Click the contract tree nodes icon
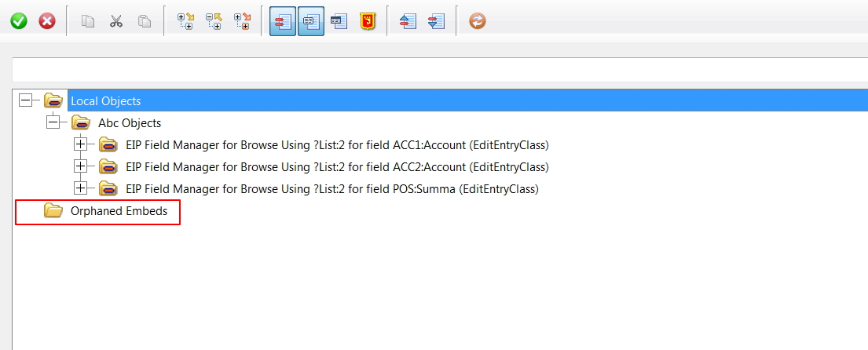 coord(214,21)
